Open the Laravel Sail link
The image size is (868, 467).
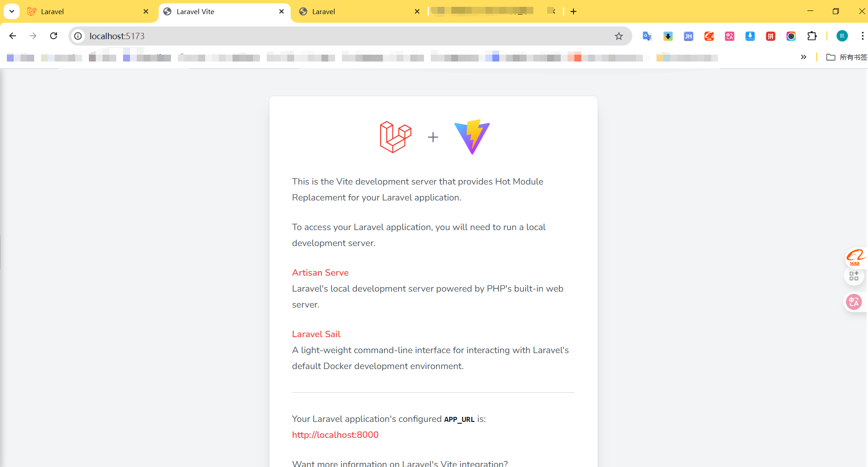[316, 334]
